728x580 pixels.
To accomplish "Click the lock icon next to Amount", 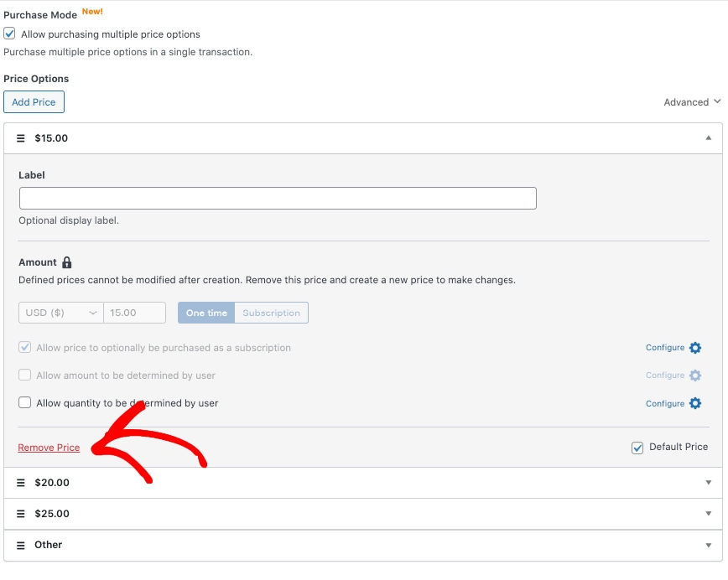I will tap(66, 261).
